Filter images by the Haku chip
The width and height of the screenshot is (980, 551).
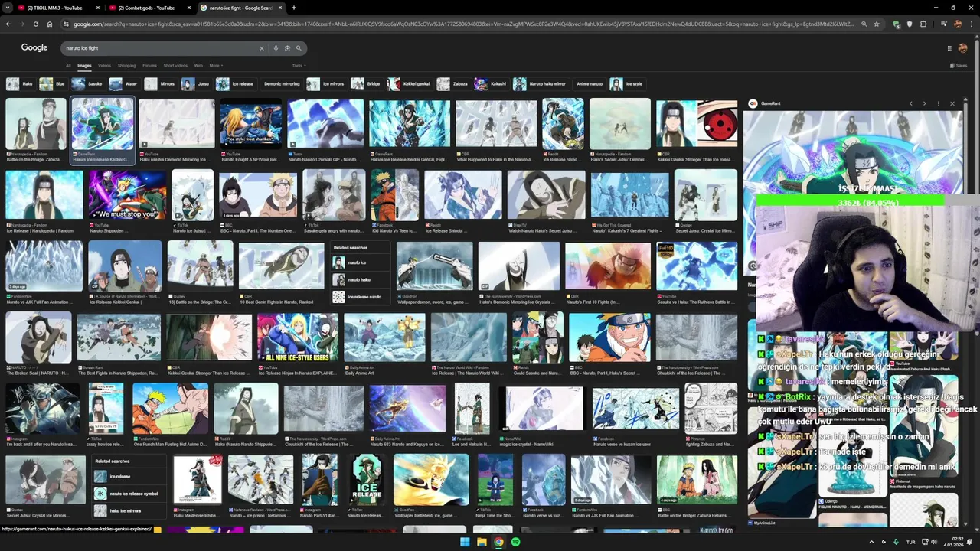click(x=20, y=84)
